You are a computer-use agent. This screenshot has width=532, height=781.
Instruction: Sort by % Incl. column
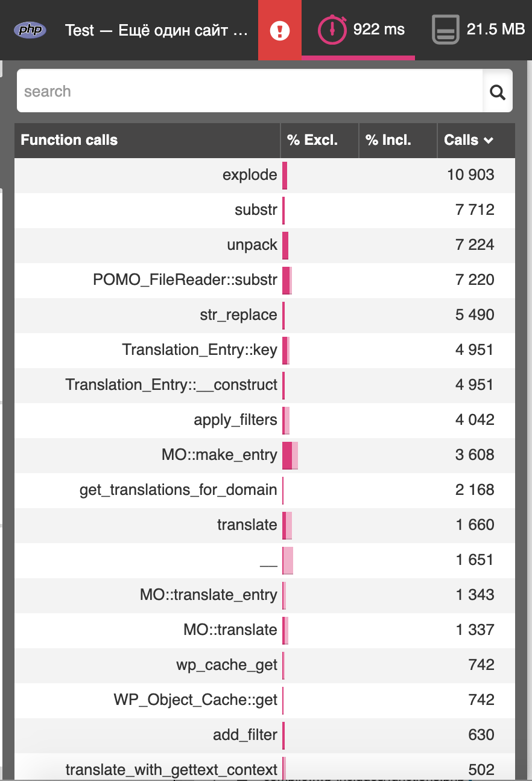coord(388,140)
